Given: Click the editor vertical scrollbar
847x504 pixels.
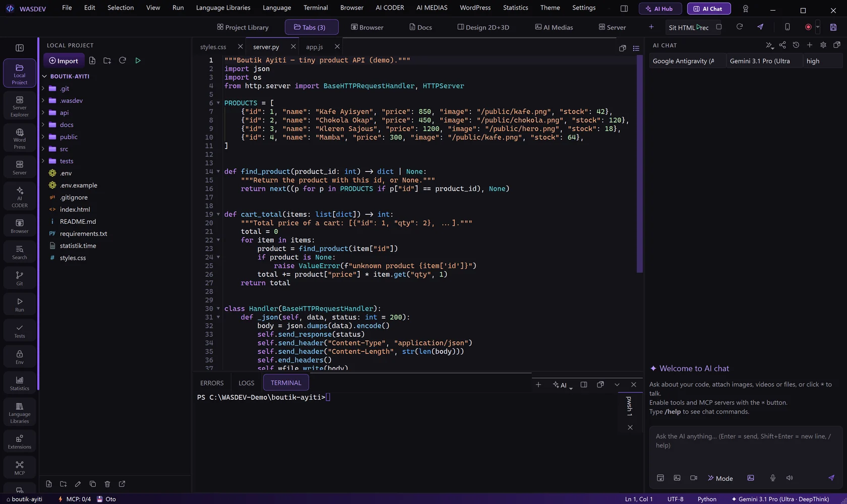Looking at the screenshot, I should 639,164.
